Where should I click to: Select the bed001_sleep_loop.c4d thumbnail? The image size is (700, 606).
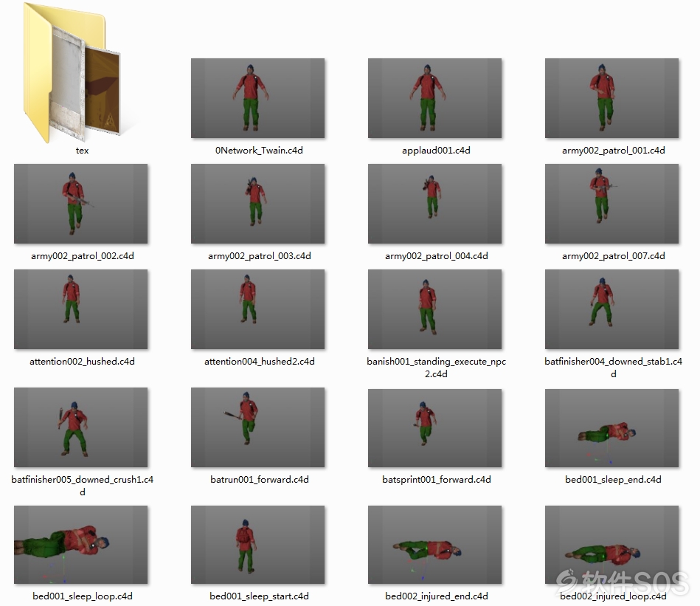tap(81, 545)
